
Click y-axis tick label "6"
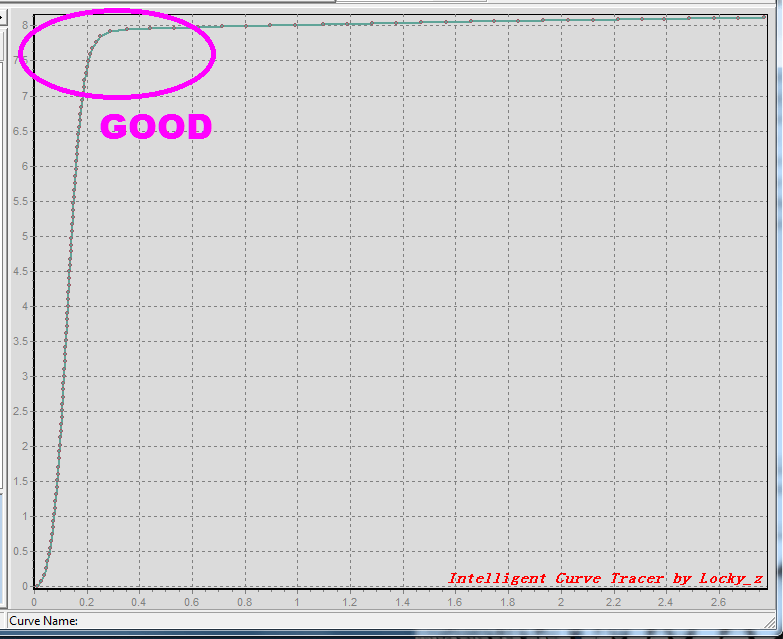(x=25, y=166)
